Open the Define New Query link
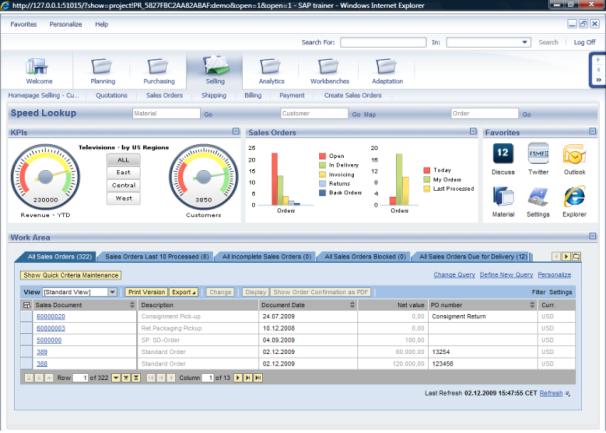This screenshot has height=433, width=606. click(x=506, y=275)
